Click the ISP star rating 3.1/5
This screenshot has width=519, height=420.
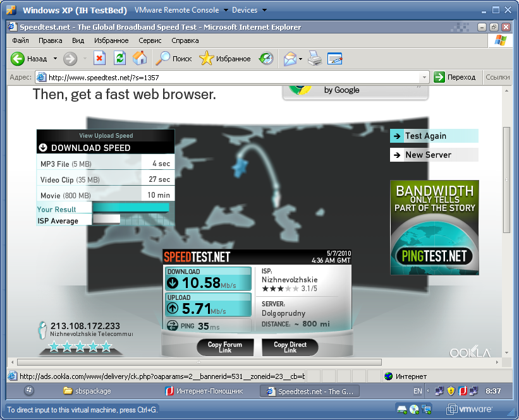pyautogui.click(x=290, y=289)
